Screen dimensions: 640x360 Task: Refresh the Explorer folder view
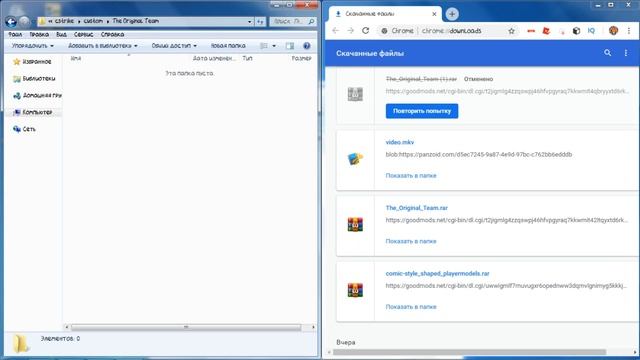(x=260, y=22)
